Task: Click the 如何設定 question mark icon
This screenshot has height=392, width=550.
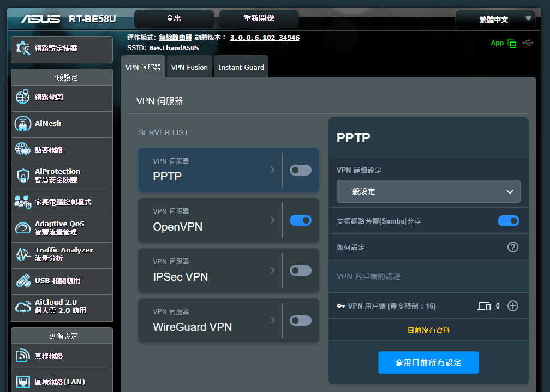Action: coord(512,247)
